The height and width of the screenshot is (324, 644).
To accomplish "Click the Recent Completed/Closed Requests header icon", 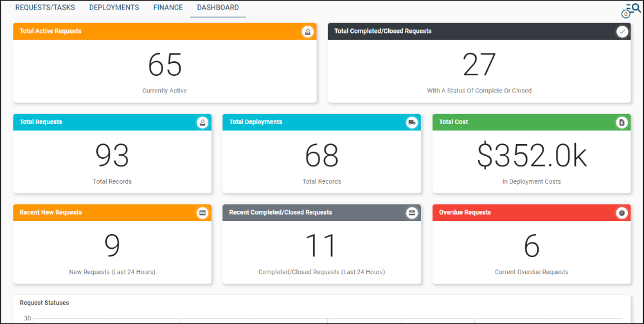I will pyautogui.click(x=412, y=213).
